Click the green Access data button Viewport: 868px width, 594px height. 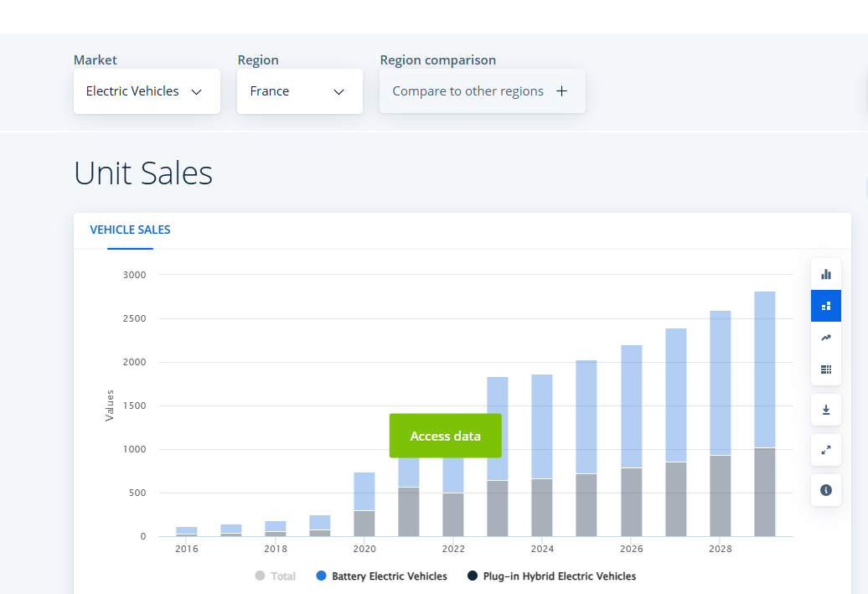pos(445,436)
